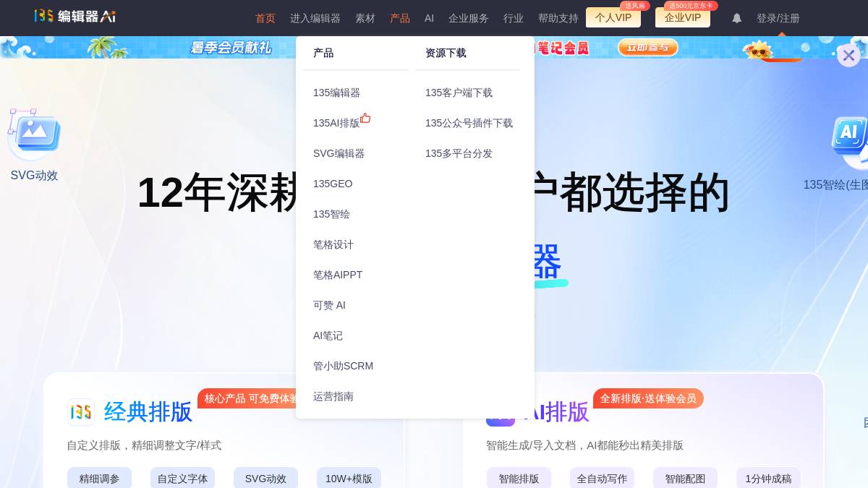Click the 135 编辑器 AI logo
The height and width of the screenshot is (488, 868).
tap(75, 16)
